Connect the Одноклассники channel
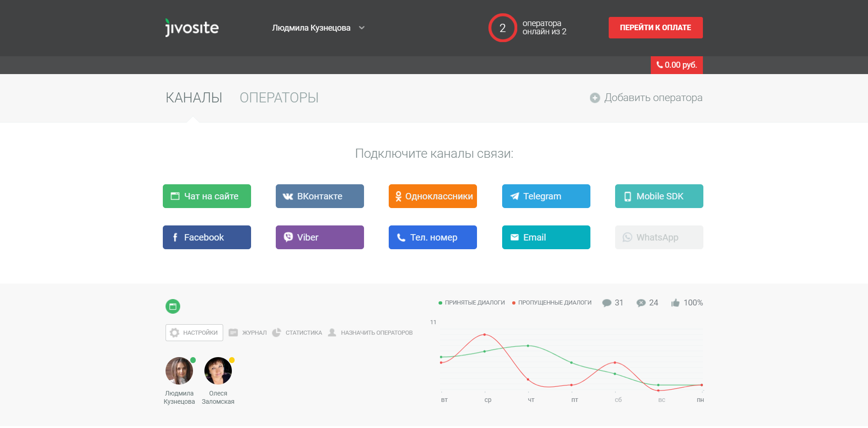Image resolution: width=868 pixels, height=428 pixels. click(x=433, y=196)
